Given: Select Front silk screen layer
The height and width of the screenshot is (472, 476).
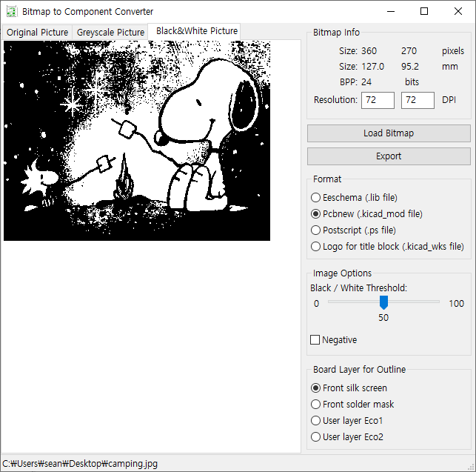Looking at the screenshot, I should point(349,388).
